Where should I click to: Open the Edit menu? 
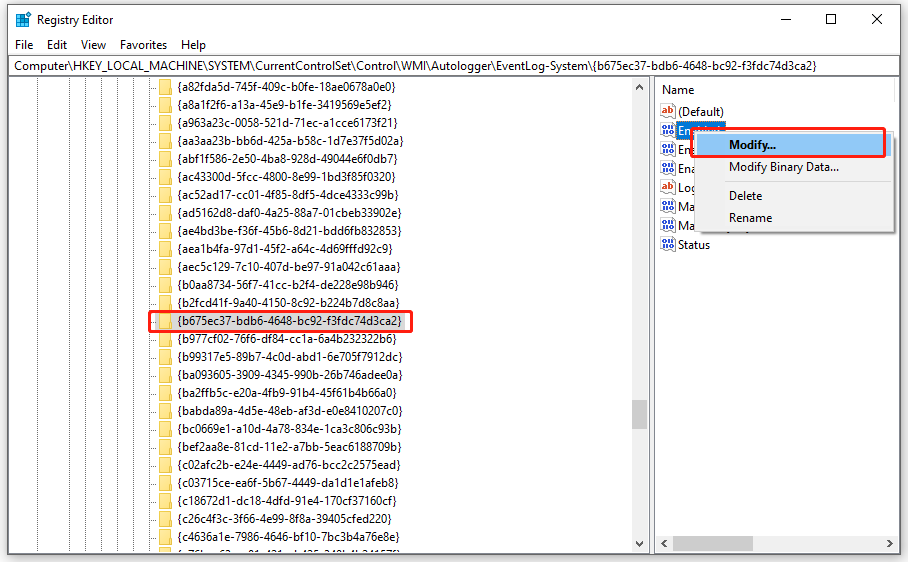[x=57, y=45]
